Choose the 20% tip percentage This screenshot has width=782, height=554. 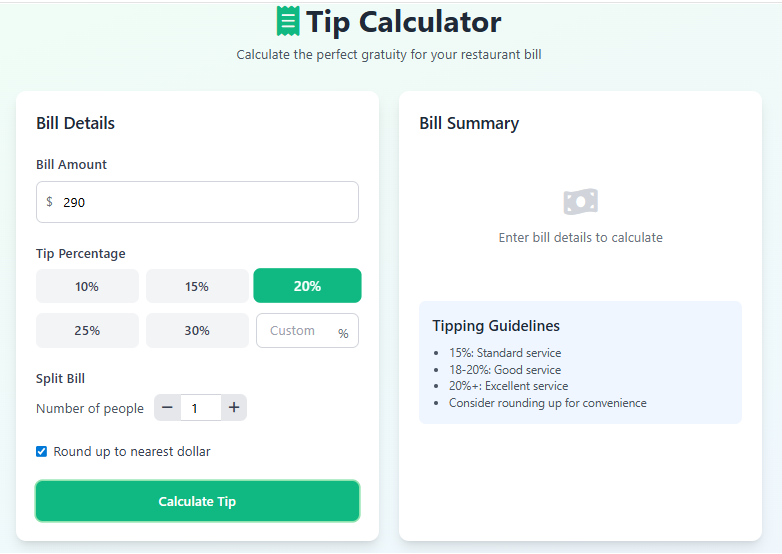pos(307,286)
